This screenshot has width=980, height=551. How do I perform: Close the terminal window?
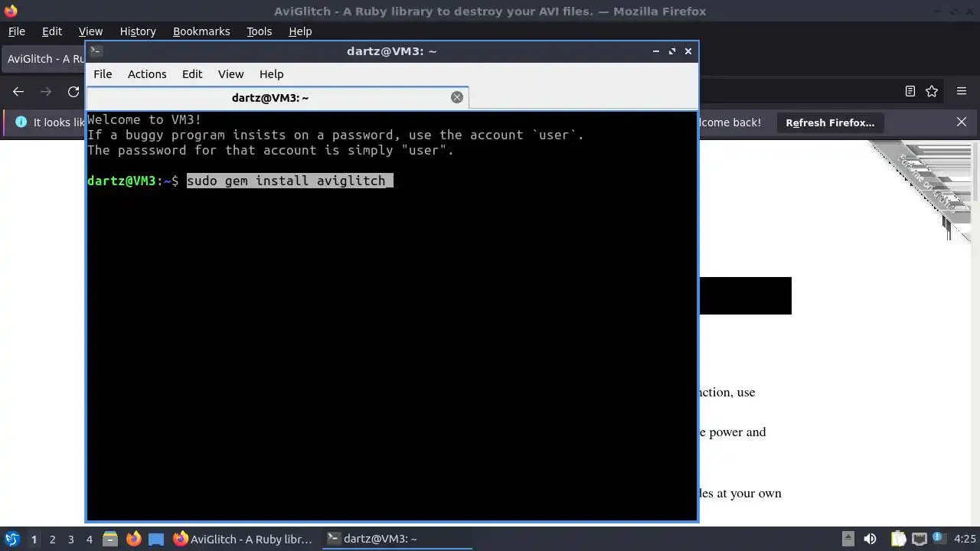click(x=688, y=51)
